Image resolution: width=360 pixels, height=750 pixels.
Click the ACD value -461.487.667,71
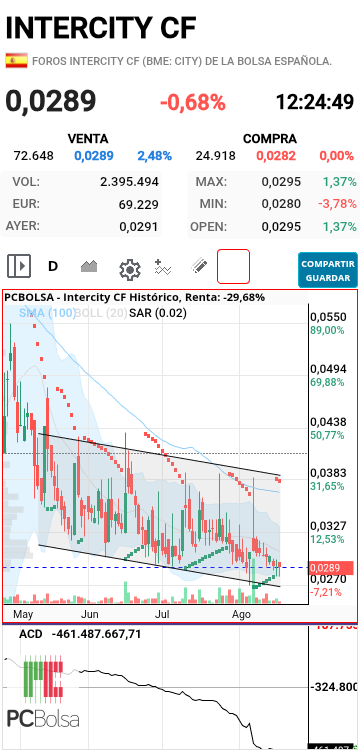pos(97,634)
